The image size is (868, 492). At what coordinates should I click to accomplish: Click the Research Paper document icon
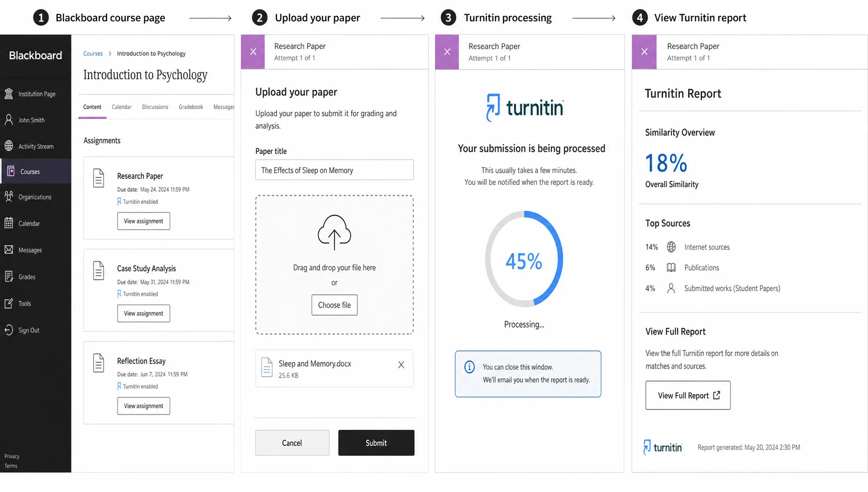(99, 178)
